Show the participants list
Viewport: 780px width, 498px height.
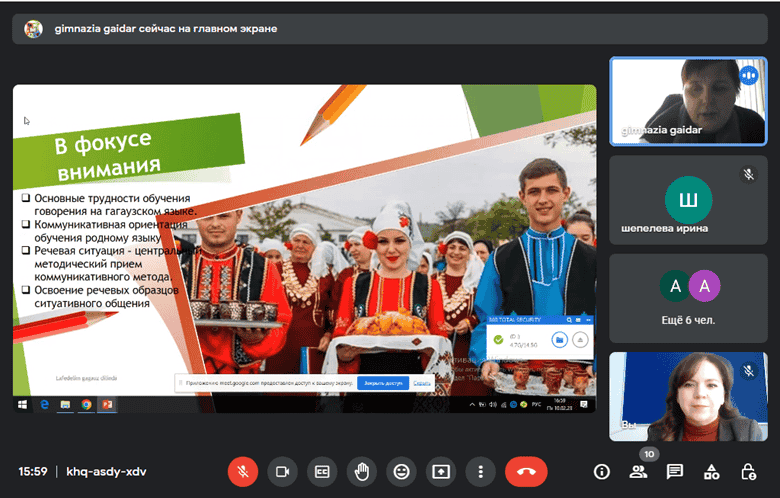pyautogui.click(x=638, y=471)
